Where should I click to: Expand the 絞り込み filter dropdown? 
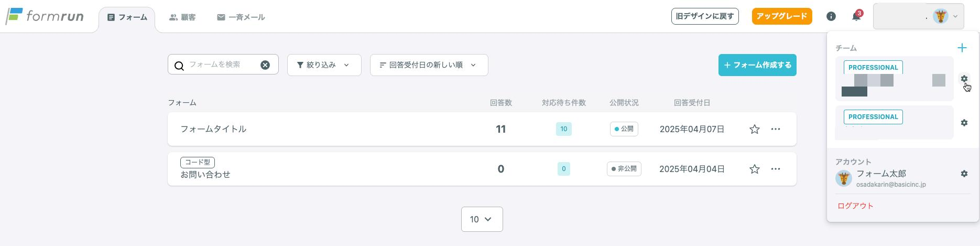(x=324, y=65)
